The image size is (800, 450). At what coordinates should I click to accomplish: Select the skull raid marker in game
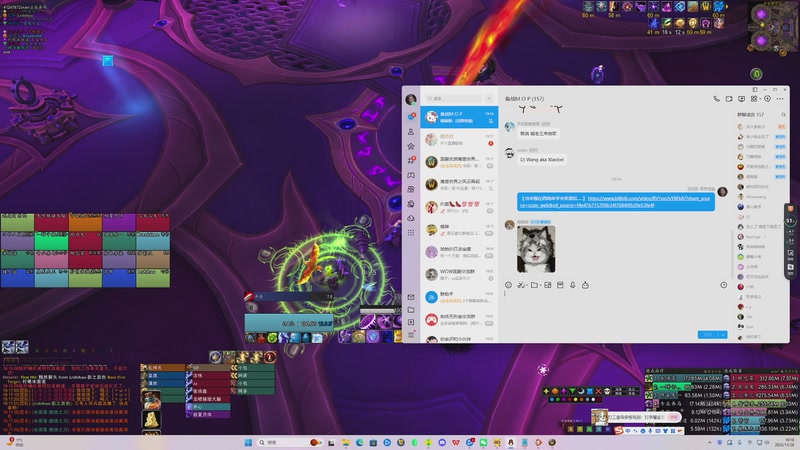[607, 391]
